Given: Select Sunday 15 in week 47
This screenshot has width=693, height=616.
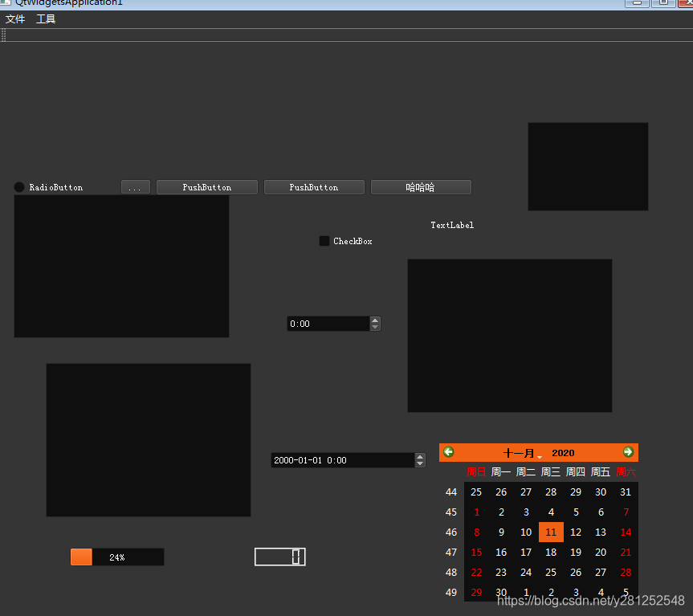Looking at the screenshot, I should coord(476,553).
